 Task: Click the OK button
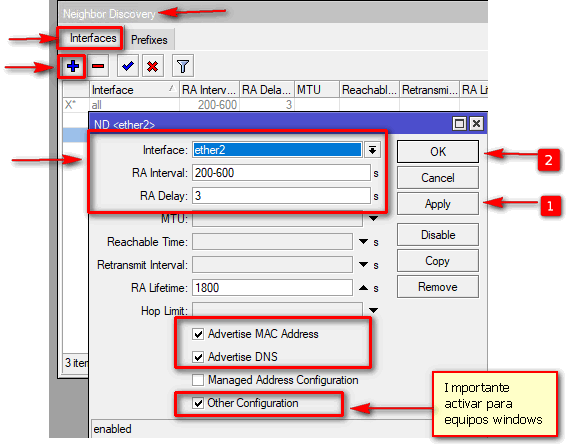pos(438,152)
